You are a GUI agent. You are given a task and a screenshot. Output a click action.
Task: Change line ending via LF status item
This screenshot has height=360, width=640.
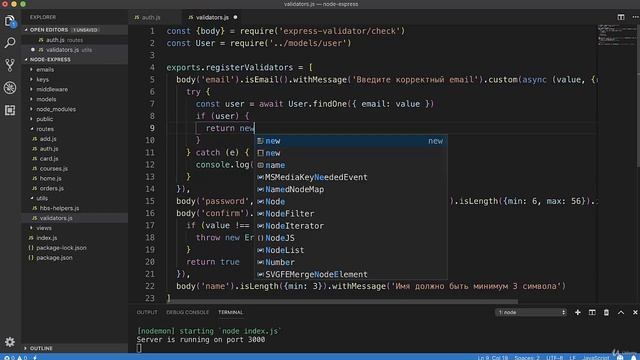tap(572, 358)
